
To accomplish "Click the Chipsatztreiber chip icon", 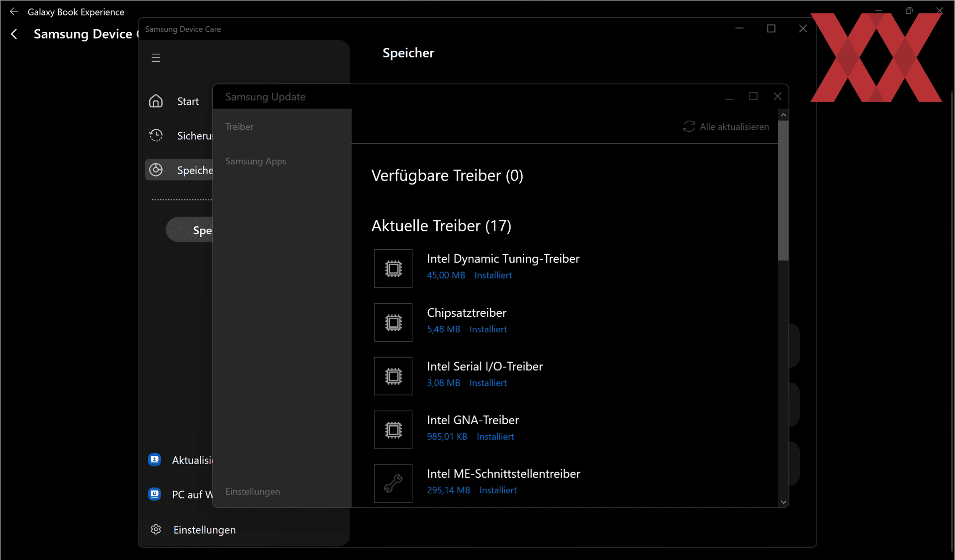I will click(x=393, y=322).
